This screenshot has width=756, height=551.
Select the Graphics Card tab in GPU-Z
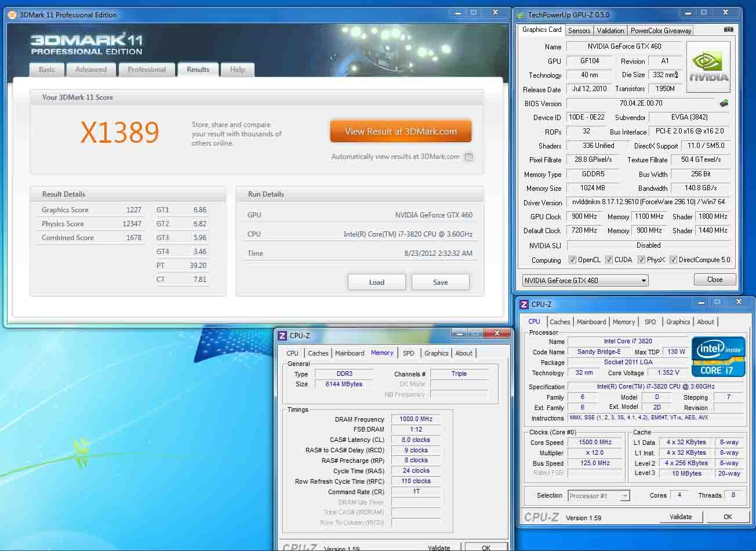tap(541, 30)
